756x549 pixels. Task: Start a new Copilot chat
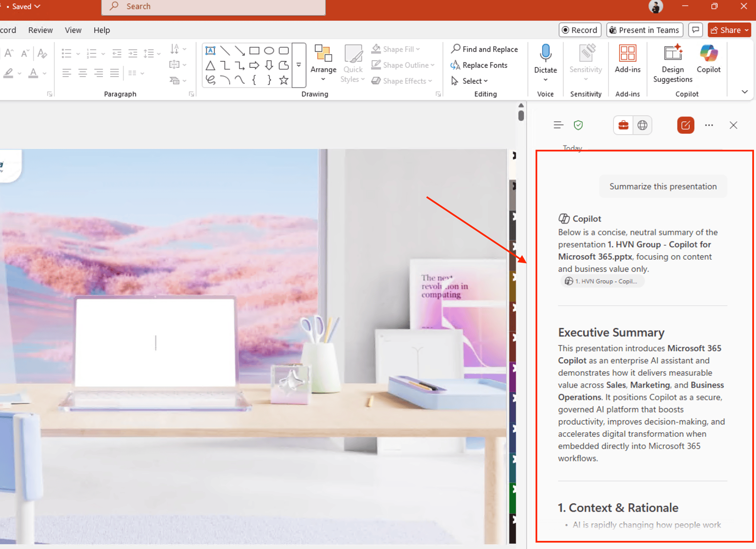tap(685, 125)
